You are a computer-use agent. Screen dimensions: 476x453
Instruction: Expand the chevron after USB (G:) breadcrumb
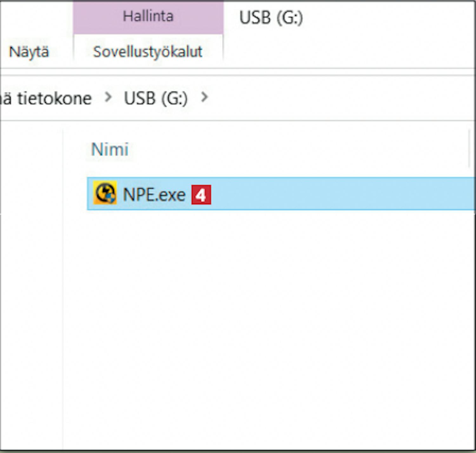205,97
